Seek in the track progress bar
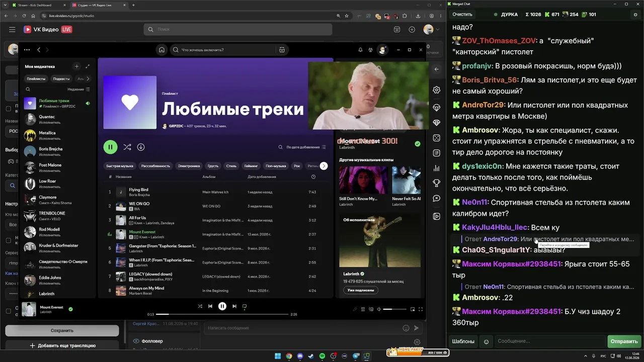This screenshot has width=644, height=362. 222,314
